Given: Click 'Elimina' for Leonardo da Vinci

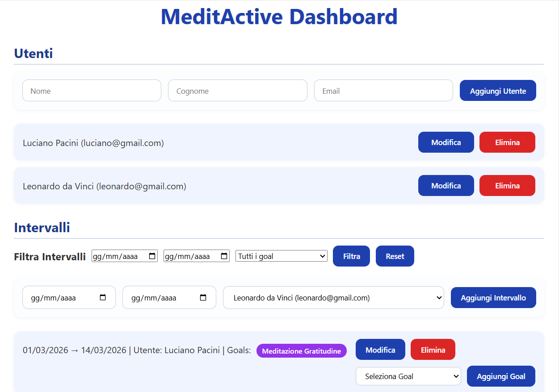Looking at the screenshot, I should [x=507, y=185].
